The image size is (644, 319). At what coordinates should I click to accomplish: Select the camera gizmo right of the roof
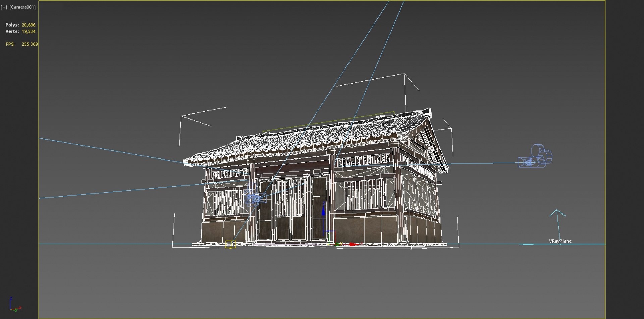coord(535,156)
